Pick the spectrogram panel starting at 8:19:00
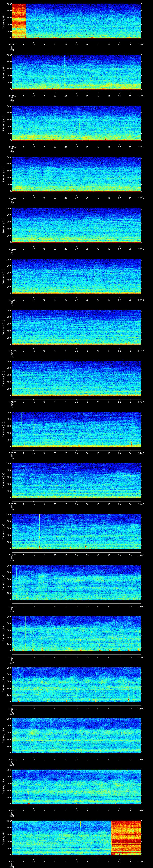Image resolution: width=153 pixels, height=868 pixels. point(76,276)
